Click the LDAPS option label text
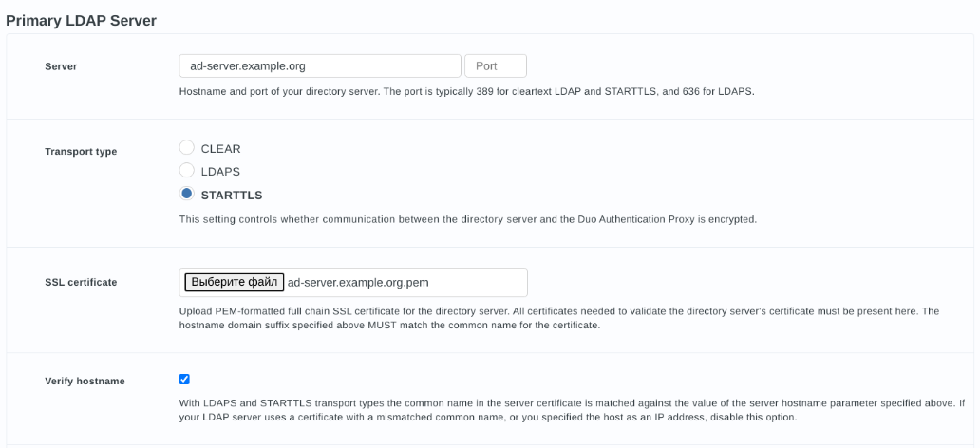 pos(220,172)
